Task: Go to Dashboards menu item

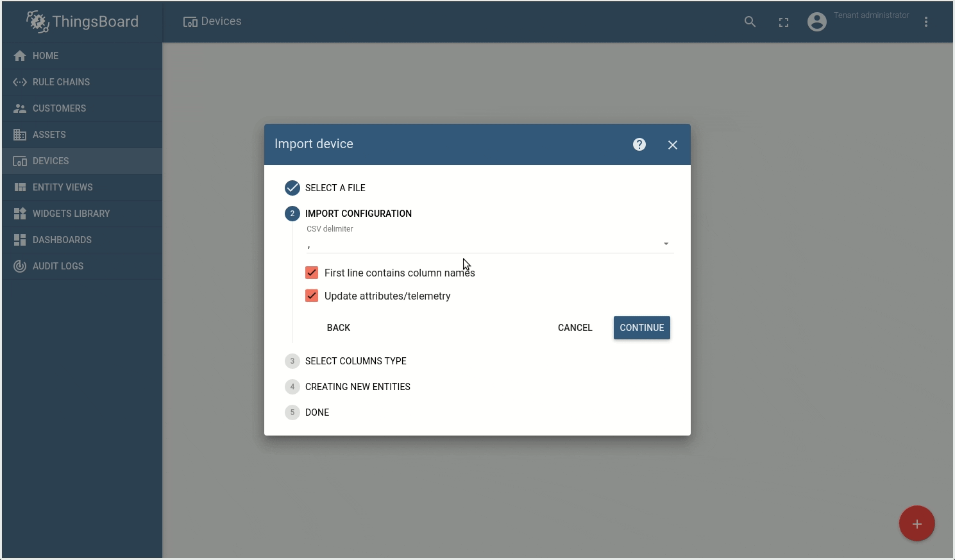Action: 62,240
